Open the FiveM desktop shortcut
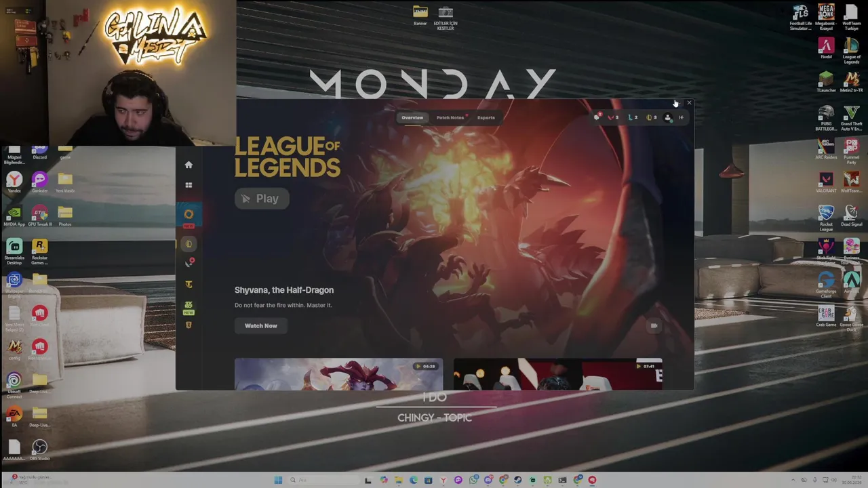 coord(826,49)
